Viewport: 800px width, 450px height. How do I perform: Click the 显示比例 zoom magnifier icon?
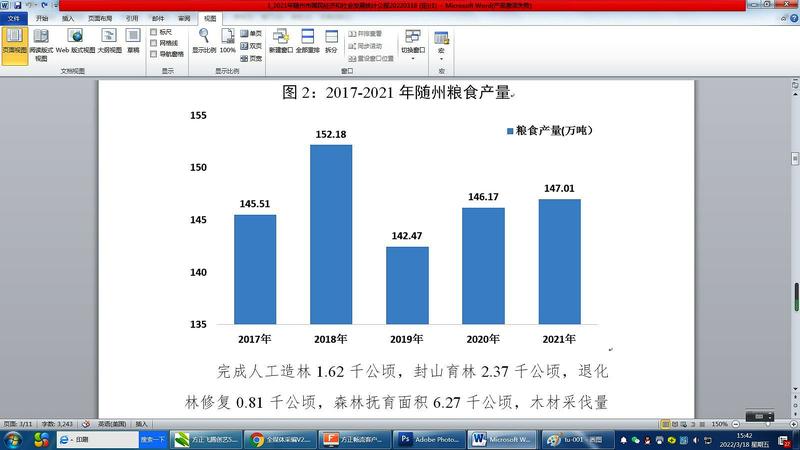click(x=203, y=41)
